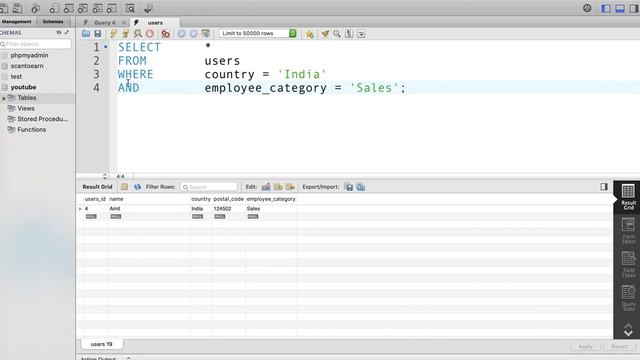Open find panel magnifier icon
640x360 pixels.
[337, 34]
